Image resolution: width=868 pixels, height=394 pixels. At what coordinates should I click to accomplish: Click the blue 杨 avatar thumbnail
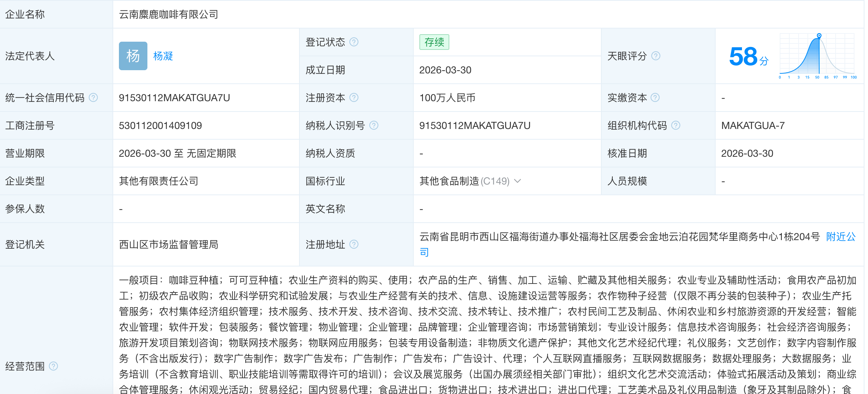click(x=133, y=56)
